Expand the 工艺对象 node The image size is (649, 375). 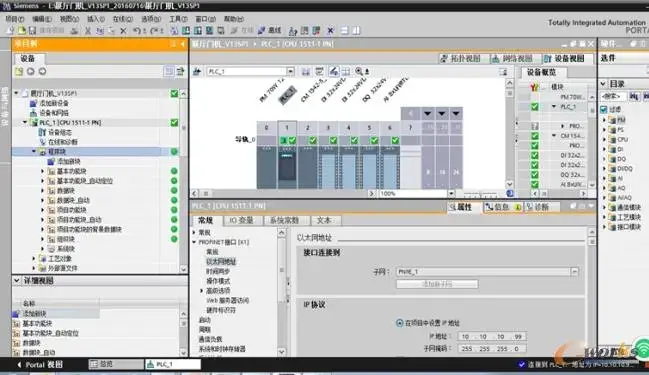34,259
